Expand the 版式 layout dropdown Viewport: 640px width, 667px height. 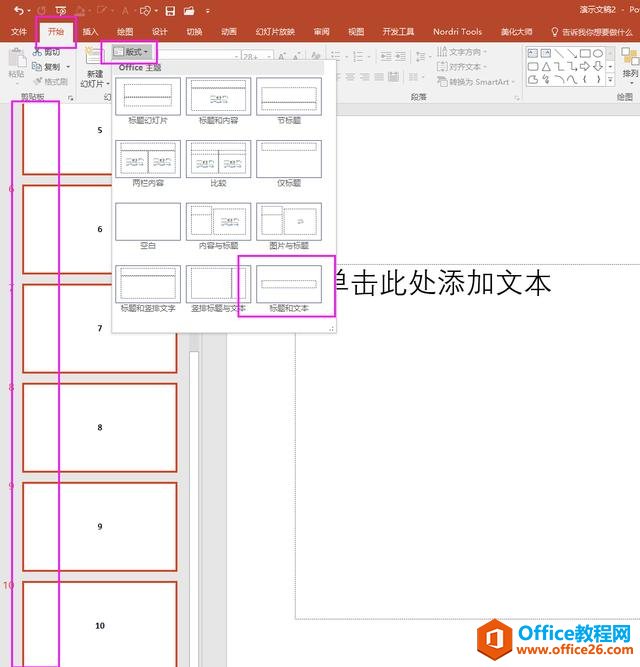[131, 51]
